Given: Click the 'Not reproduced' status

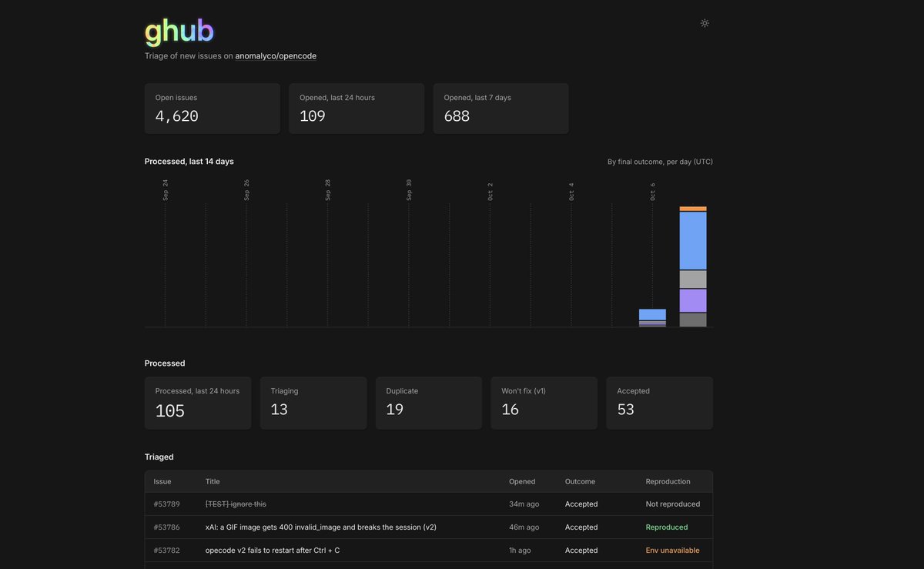Looking at the screenshot, I should tap(673, 504).
